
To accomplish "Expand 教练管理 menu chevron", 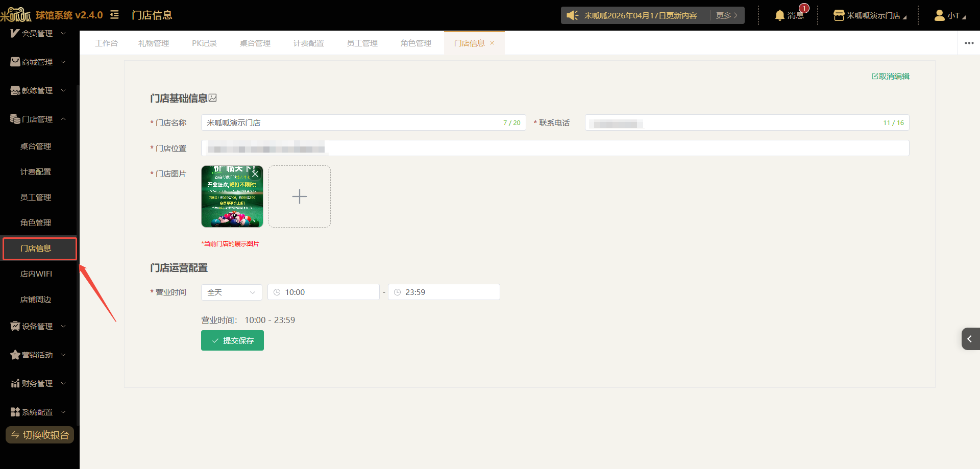I will pos(63,90).
